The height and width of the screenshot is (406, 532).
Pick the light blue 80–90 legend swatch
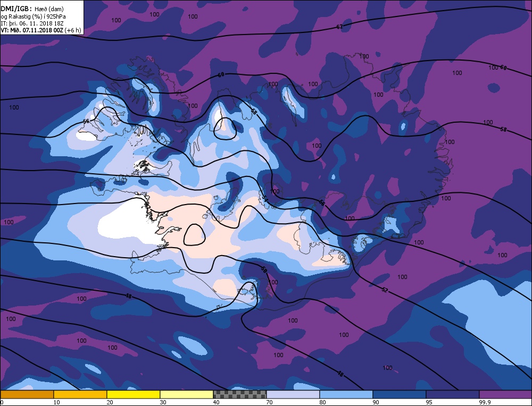pyautogui.click(x=346, y=394)
